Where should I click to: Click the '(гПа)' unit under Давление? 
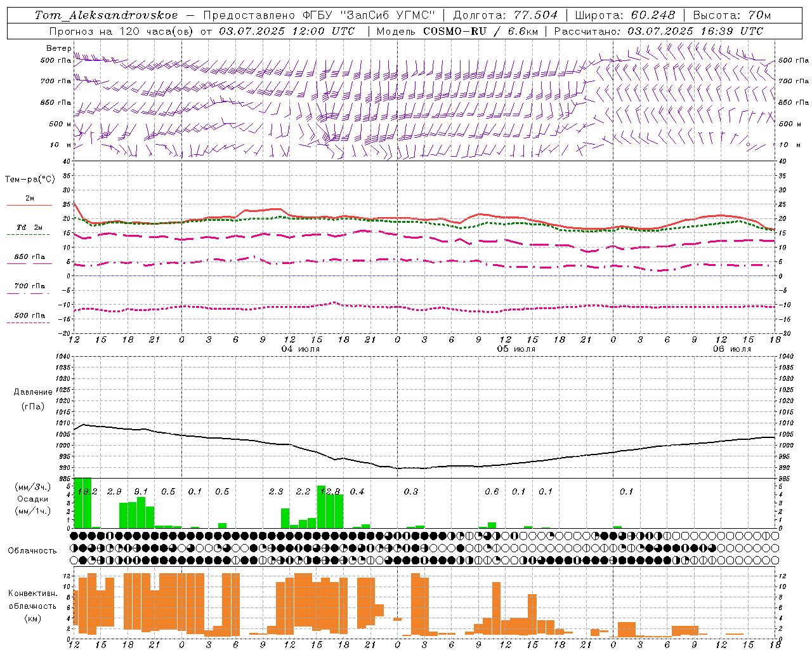33,406
